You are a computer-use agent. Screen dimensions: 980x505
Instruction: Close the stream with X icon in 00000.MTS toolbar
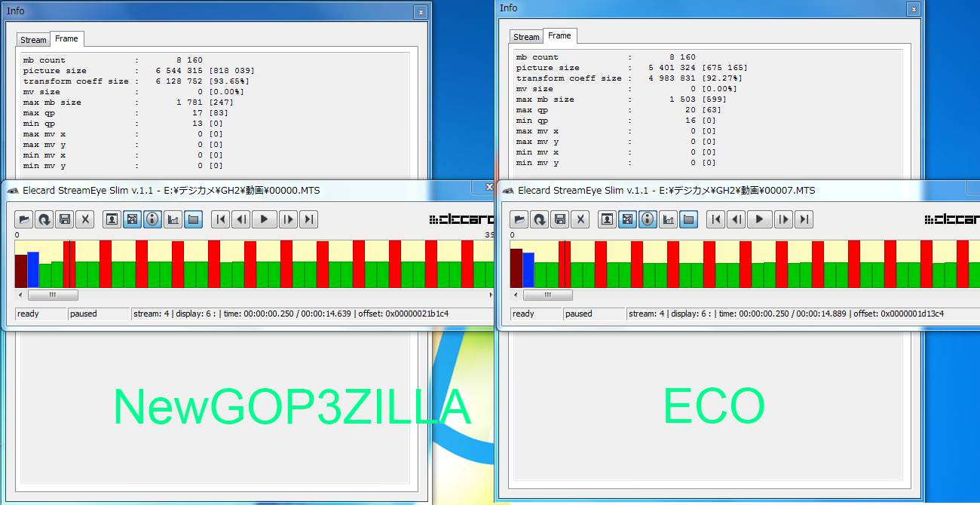point(85,219)
